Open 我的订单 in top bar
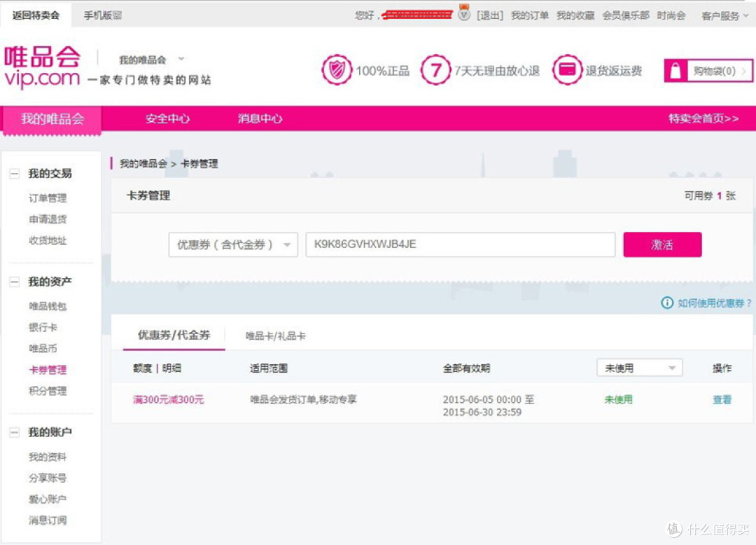756x545 pixels. 529,15
